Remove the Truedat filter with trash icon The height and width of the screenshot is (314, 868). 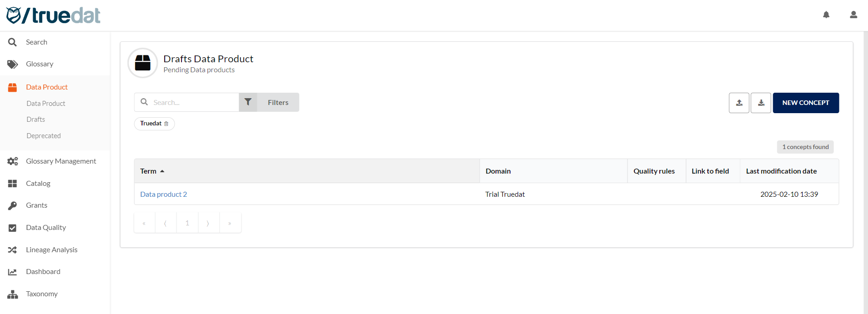pos(166,124)
